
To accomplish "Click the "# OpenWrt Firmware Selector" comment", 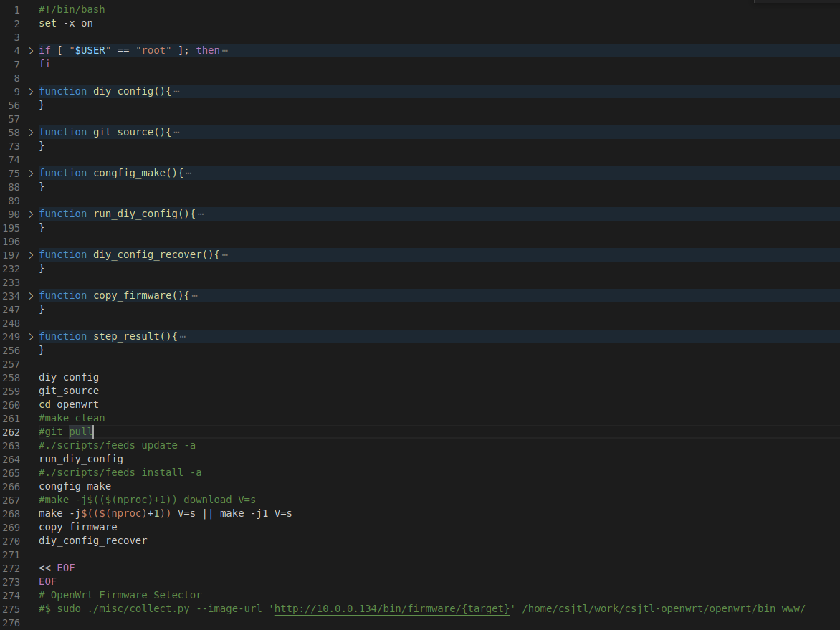I will [120, 595].
